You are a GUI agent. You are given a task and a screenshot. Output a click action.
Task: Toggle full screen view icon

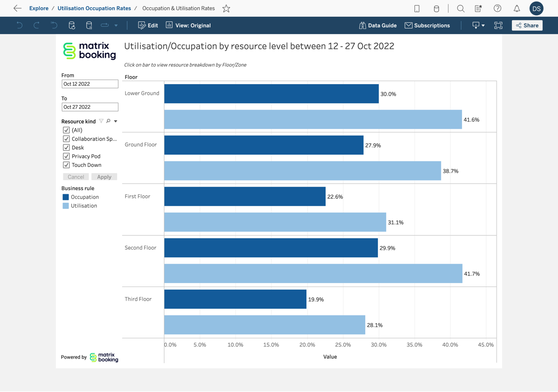[x=498, y=25]
